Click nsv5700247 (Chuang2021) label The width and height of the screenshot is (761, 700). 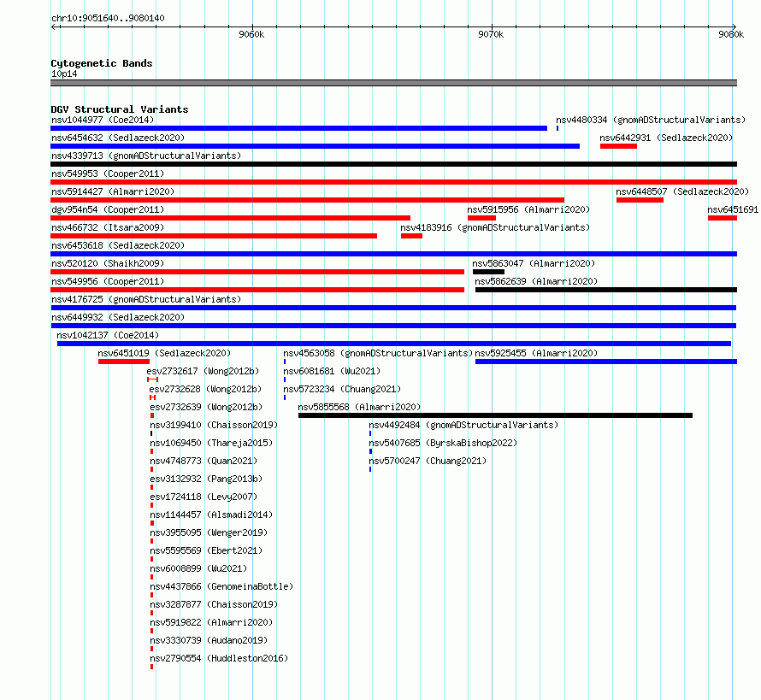pyautogui.click(x=428, y=461)
